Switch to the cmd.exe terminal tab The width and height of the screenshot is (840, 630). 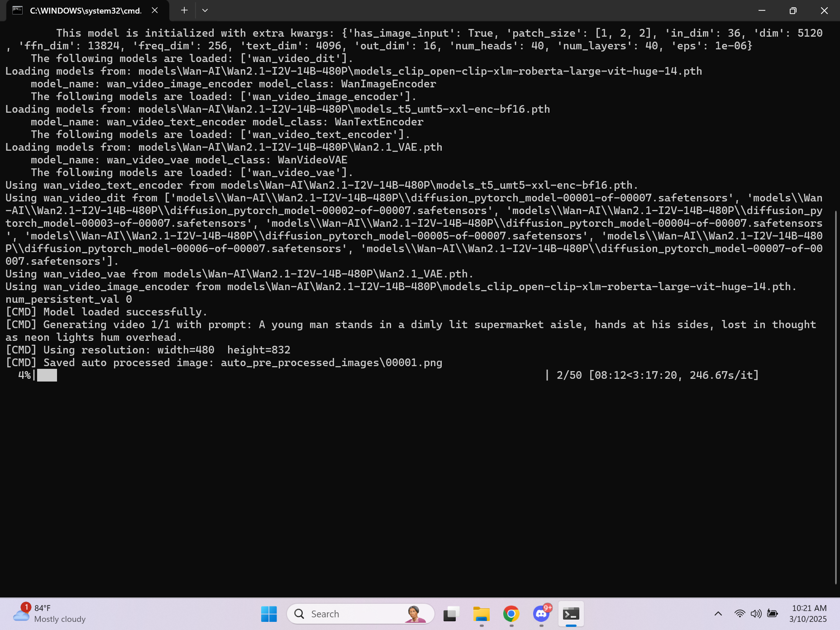pyautogui.click(x=81, y=10)
